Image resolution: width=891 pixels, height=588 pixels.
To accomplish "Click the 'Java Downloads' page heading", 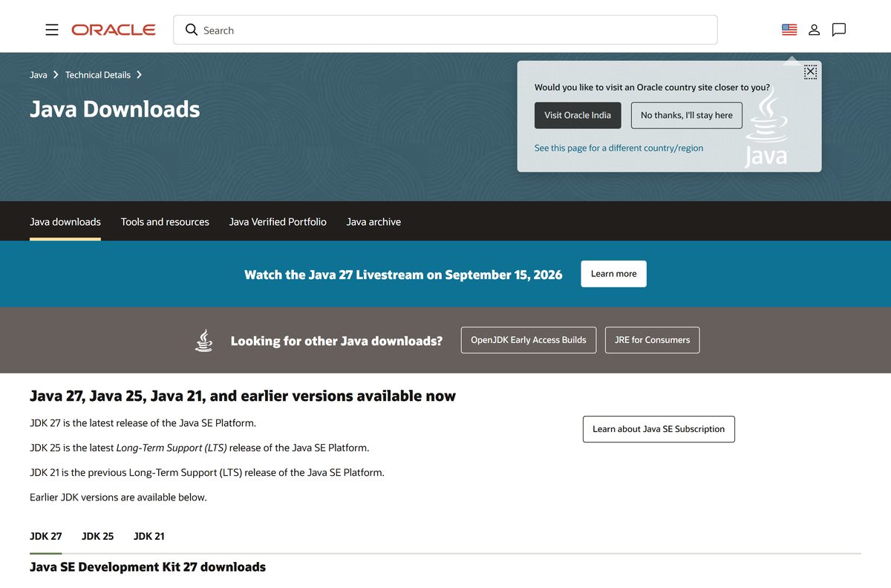I will (x=115, y=109).
